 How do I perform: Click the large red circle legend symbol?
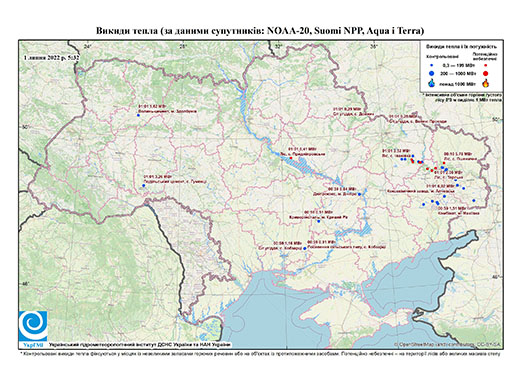coord(485,73)
